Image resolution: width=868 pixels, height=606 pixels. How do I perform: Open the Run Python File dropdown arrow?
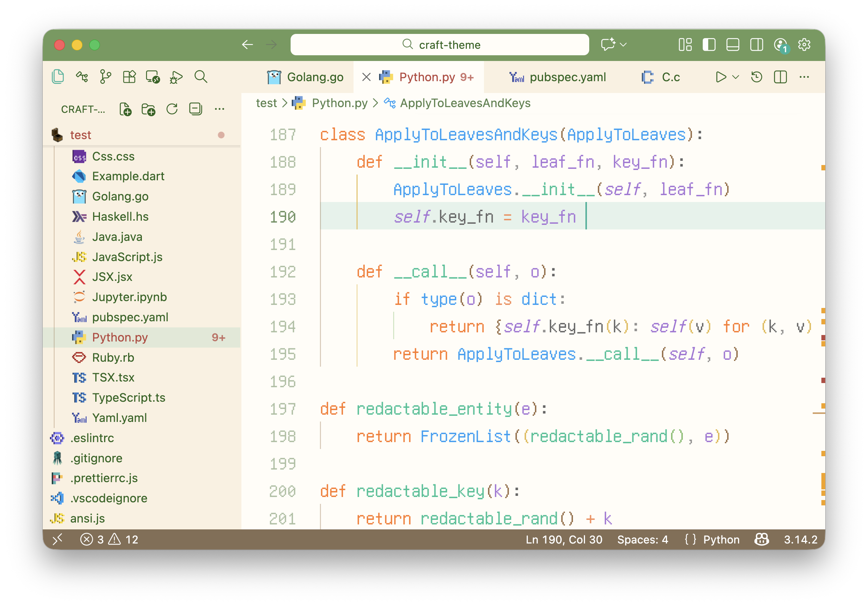pos(736,77)
